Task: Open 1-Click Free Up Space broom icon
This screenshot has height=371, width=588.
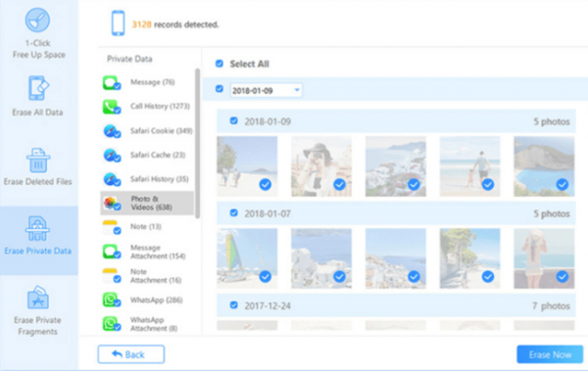Action: pyautogui.click(x=37, y=20)
